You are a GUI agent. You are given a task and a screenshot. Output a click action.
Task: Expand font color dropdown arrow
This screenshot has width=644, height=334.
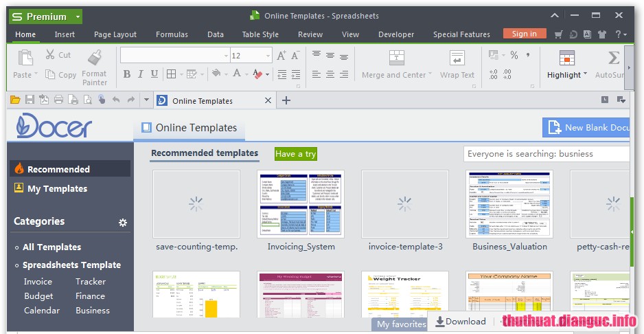(246, 74)
